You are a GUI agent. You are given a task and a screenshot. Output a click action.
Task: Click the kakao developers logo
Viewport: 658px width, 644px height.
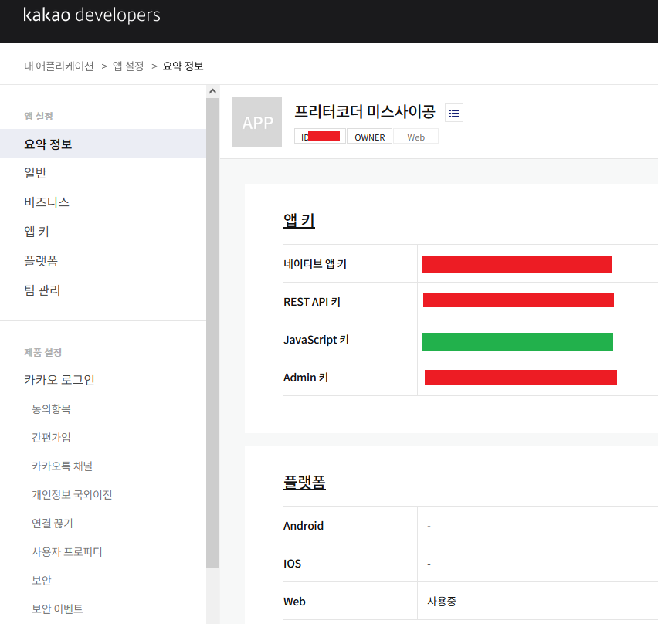(91, 15)
